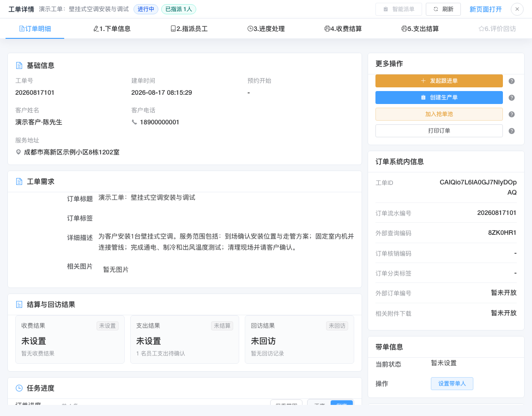The width and height of the screenshot is (532, 416).
Task: Click the 加入抢单池 button
Action: point(439,114)
